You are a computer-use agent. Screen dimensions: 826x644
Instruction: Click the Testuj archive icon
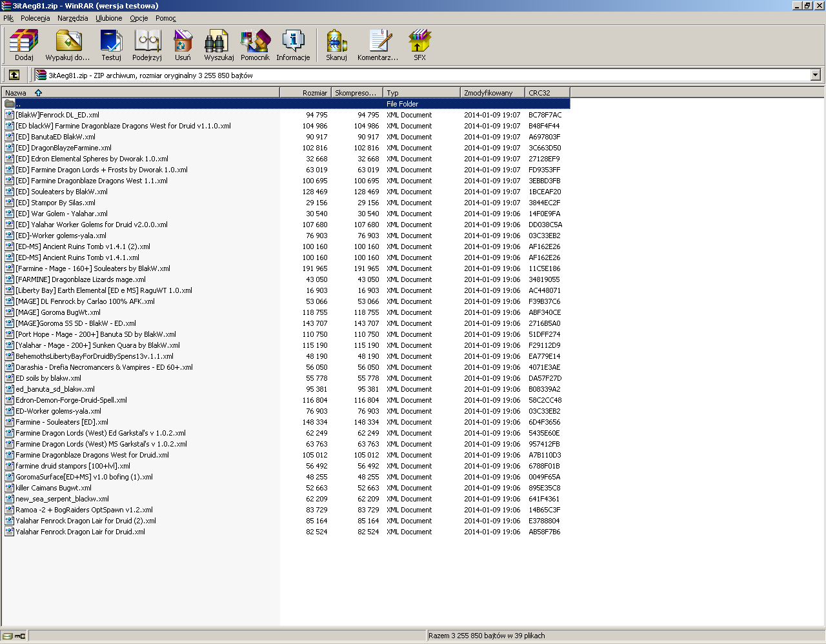(111, 45)
